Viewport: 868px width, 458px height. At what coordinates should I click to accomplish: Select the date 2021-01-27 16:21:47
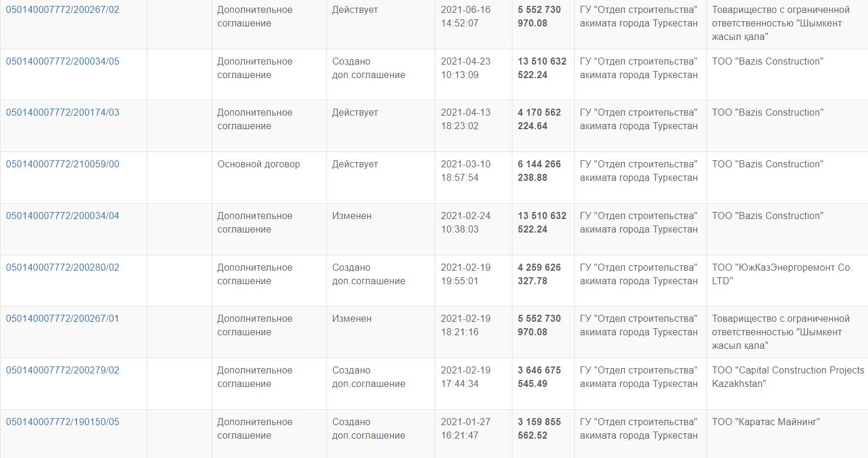(465, 429)
